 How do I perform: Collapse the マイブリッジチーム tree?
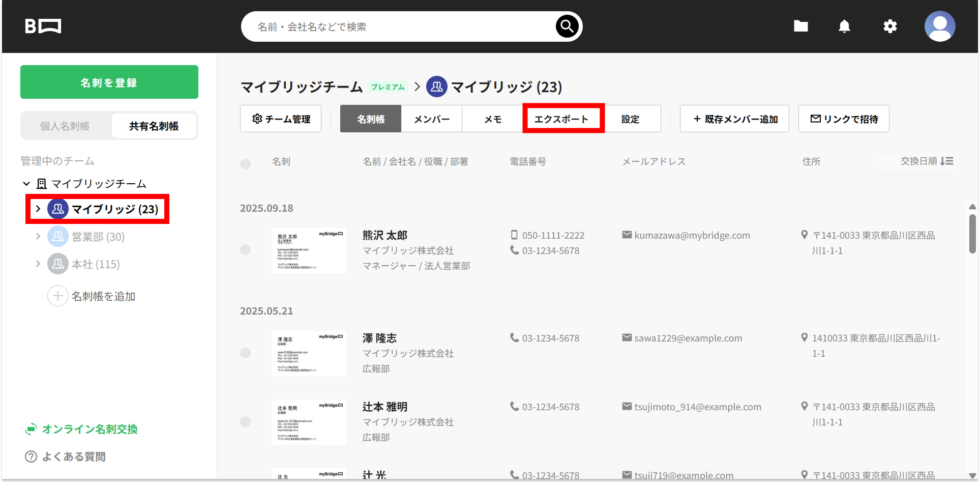click(26, 183)
